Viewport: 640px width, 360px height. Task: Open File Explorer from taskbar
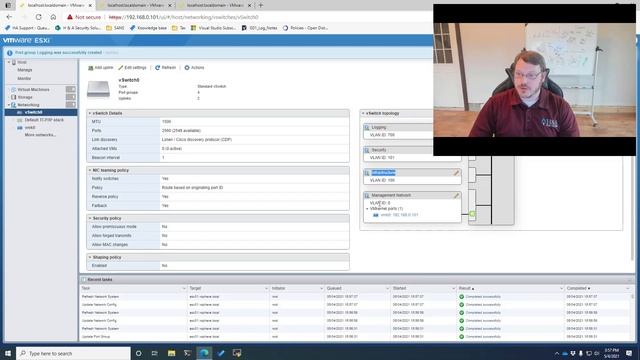click(171, 353)
